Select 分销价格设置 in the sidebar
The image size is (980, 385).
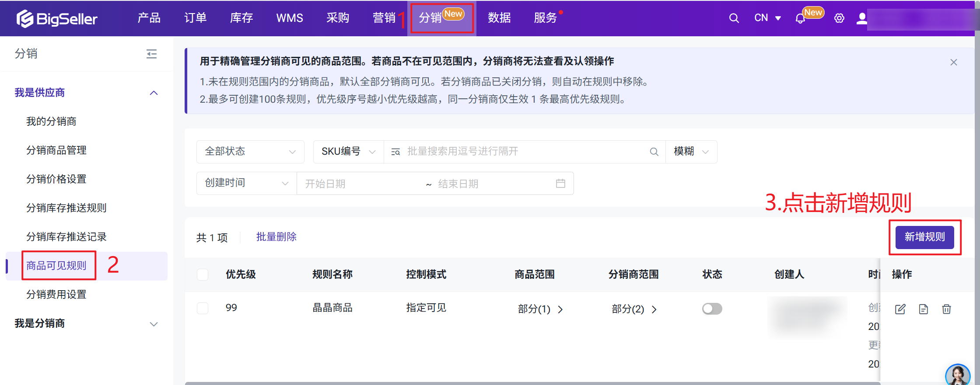(x=56, y=179)
